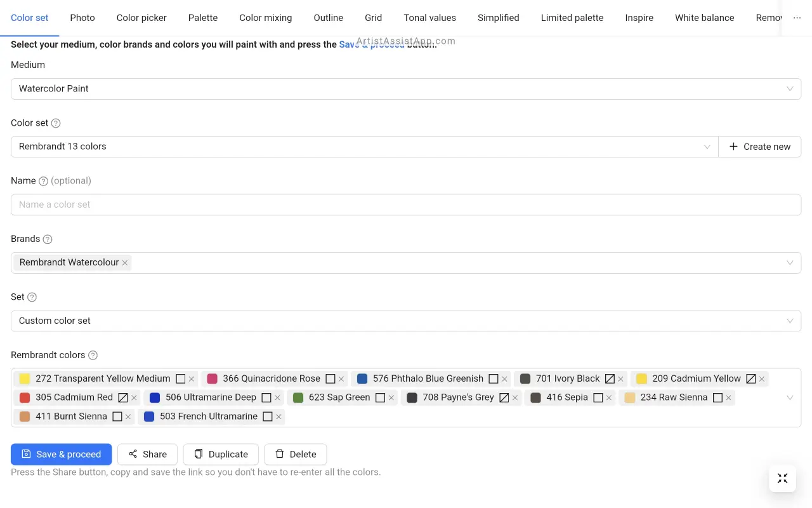Switch to the Color set tab
This screenshot has height=508, width=812.
30,18
